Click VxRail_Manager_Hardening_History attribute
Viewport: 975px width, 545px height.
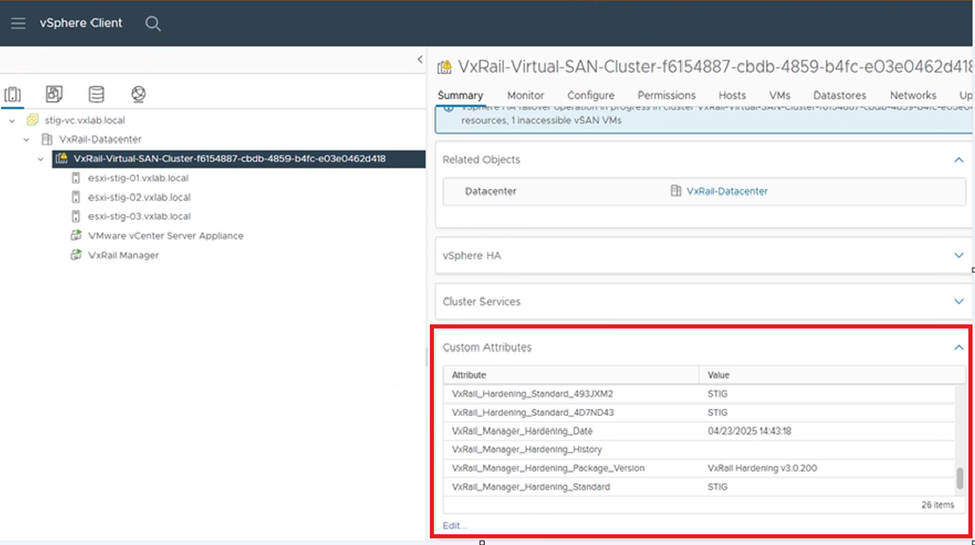(x=527, y=449)
